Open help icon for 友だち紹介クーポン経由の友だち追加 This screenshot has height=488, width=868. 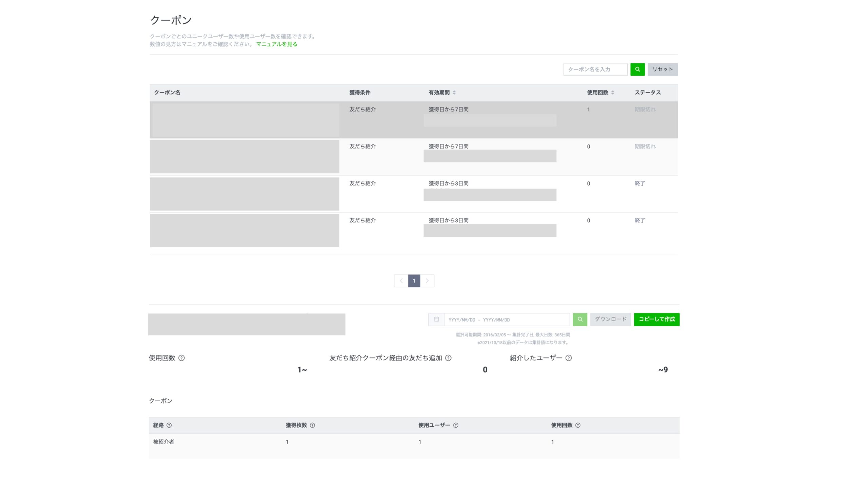(x=448, y=358)
